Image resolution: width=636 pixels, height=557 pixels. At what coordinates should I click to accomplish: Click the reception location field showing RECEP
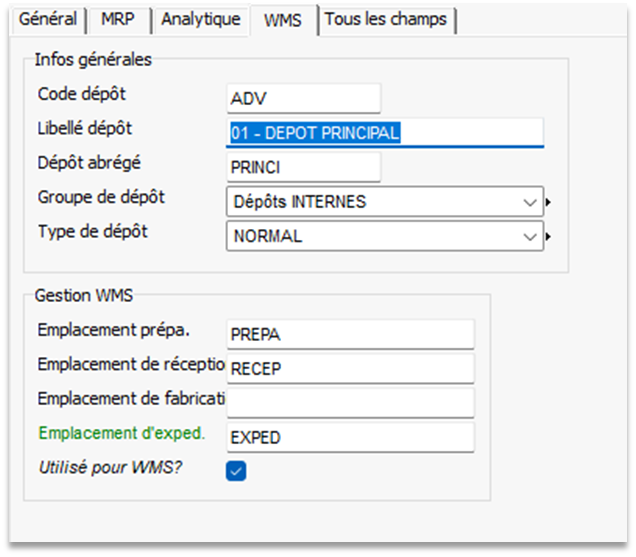350,369
